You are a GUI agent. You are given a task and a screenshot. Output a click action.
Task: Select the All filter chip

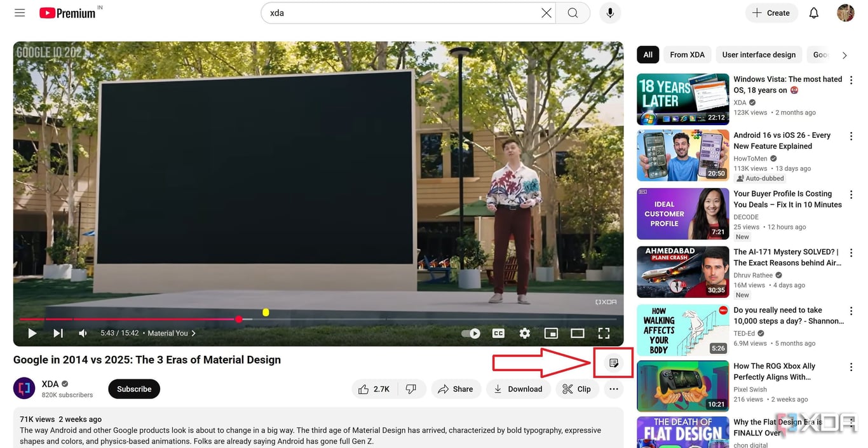click(648, 55)
